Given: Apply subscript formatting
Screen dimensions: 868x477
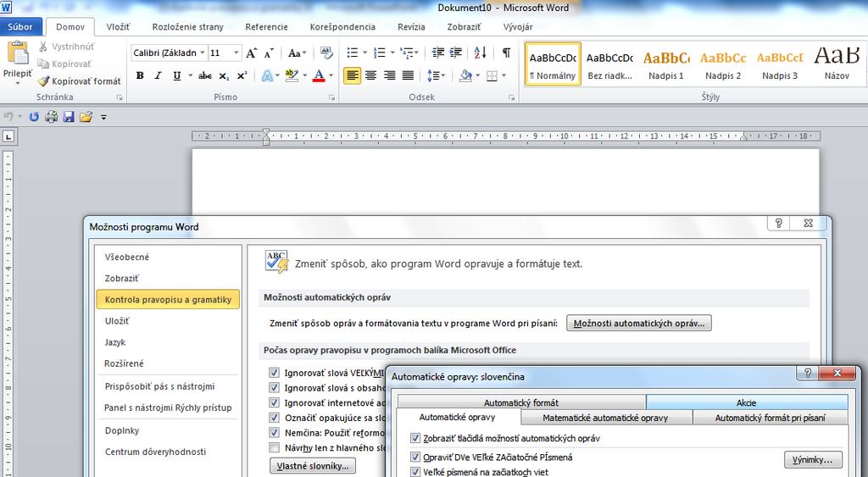Looking at the screenshot, I should tap(224, 75).
